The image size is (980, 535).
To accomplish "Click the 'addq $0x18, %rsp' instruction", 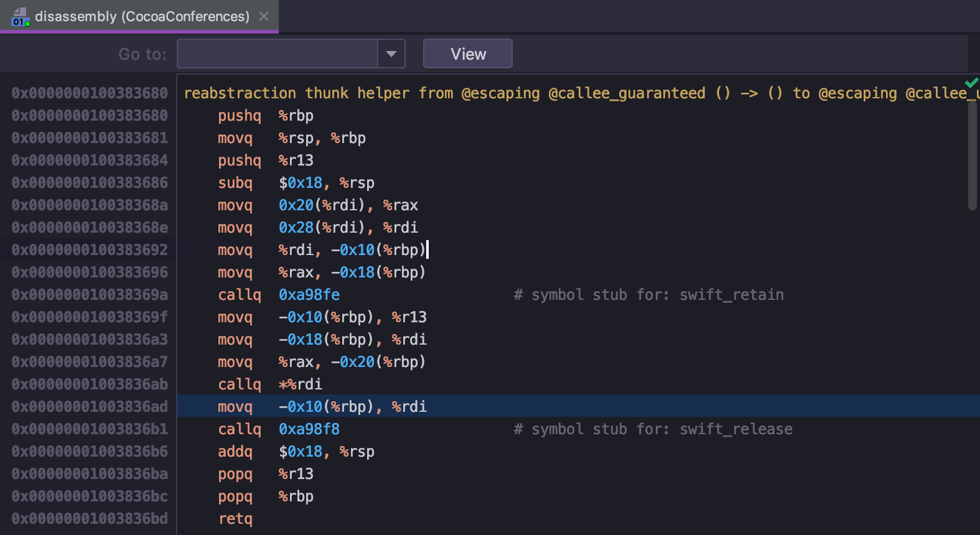I will [296, 452].
